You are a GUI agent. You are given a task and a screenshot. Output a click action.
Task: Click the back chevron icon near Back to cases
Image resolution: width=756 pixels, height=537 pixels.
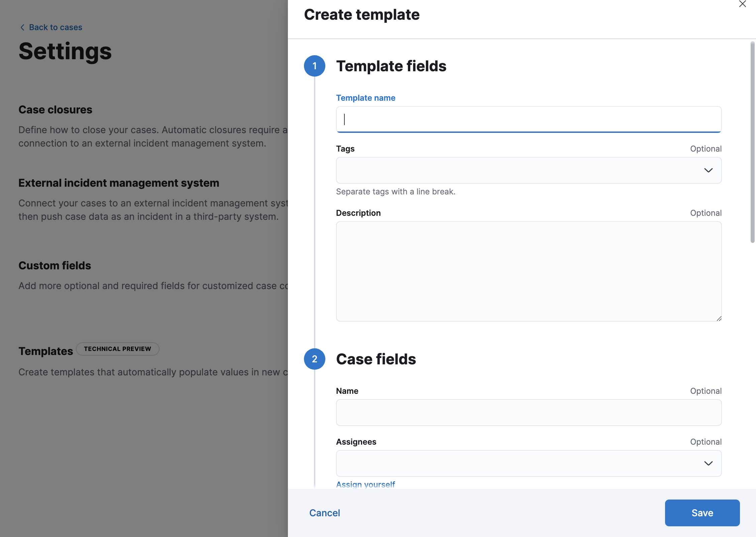[22, 27]
